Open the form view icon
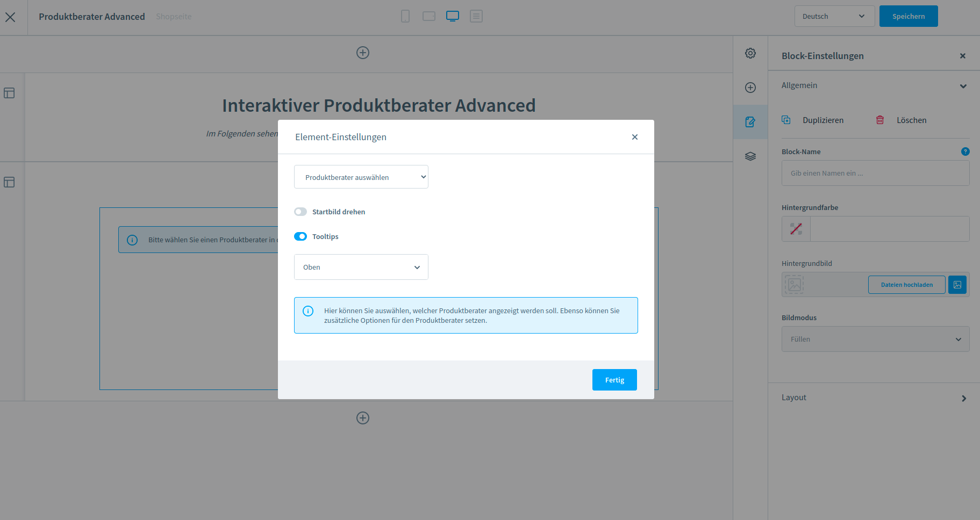This screenshot has width=980, height=520. [476, 16]
